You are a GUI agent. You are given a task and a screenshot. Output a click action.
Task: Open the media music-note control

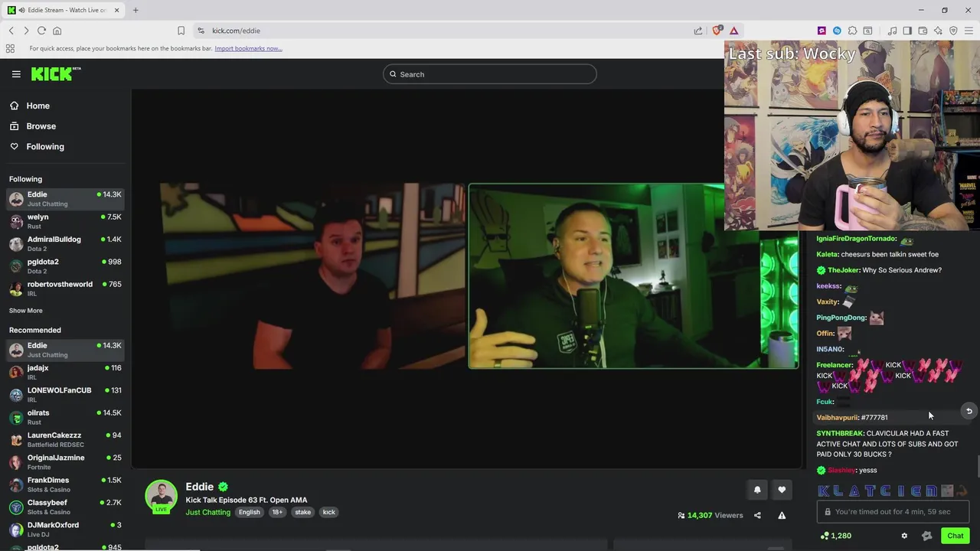(892, 31)
